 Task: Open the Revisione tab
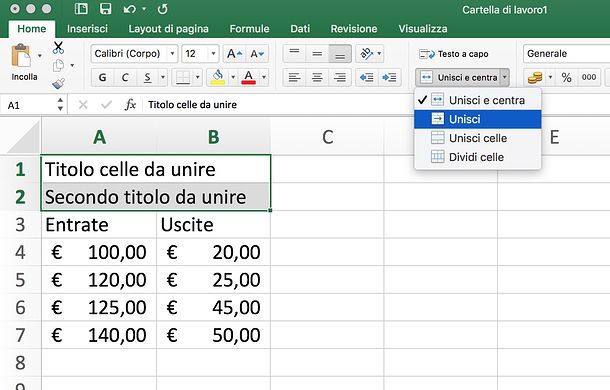354,29
